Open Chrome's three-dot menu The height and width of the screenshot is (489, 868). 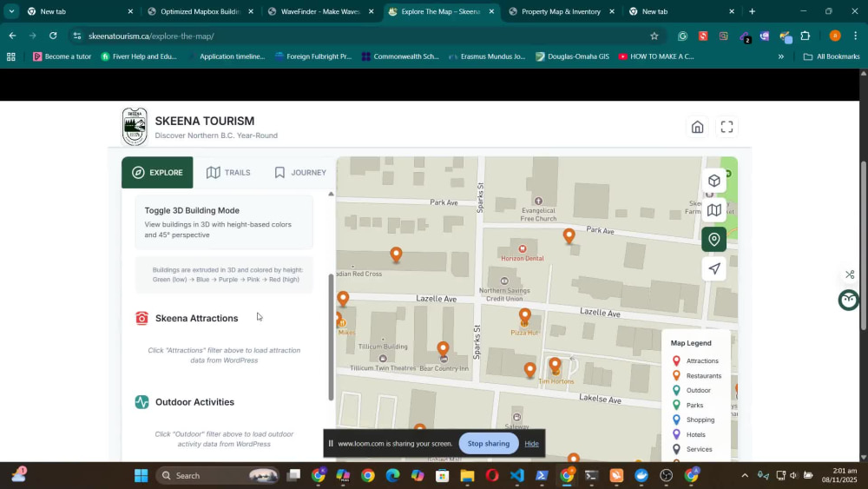[x=856, y=36]
